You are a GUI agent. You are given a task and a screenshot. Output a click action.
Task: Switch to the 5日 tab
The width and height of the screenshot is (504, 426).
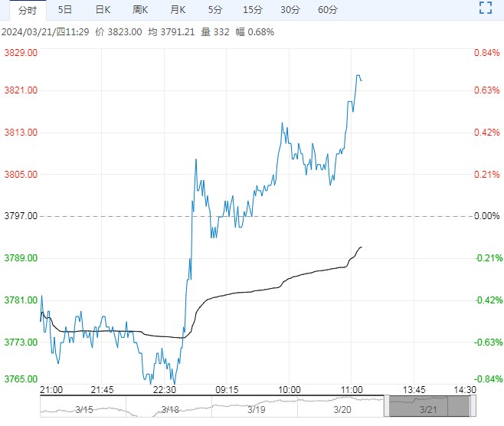(65, 10)
